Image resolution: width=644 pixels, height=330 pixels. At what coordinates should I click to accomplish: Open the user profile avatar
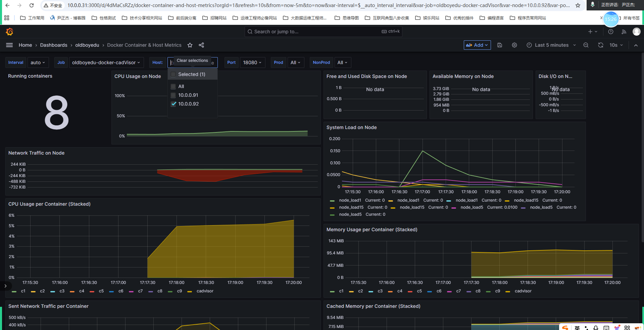(637, 32)
